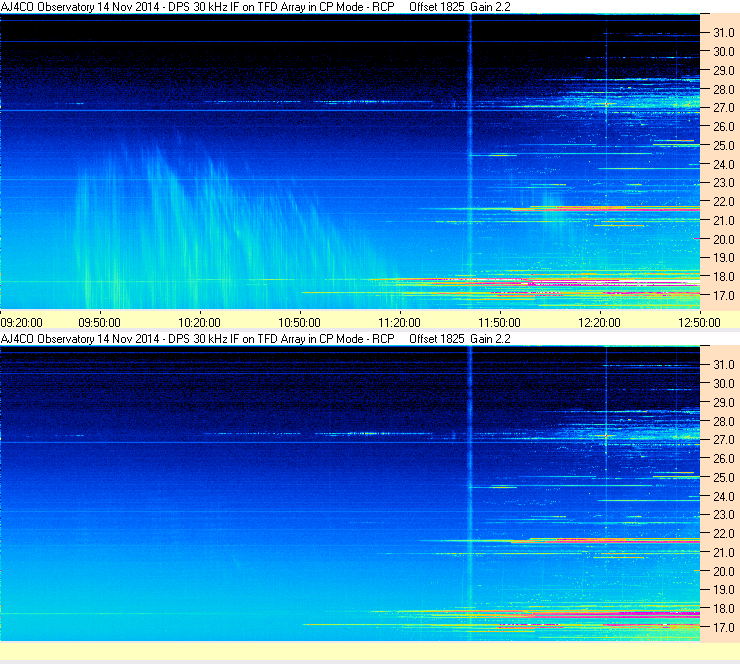740x664 pixels.
Task: Click the upper spectrogram's AJ4CO Observatory title
Action: pos(255,7)
